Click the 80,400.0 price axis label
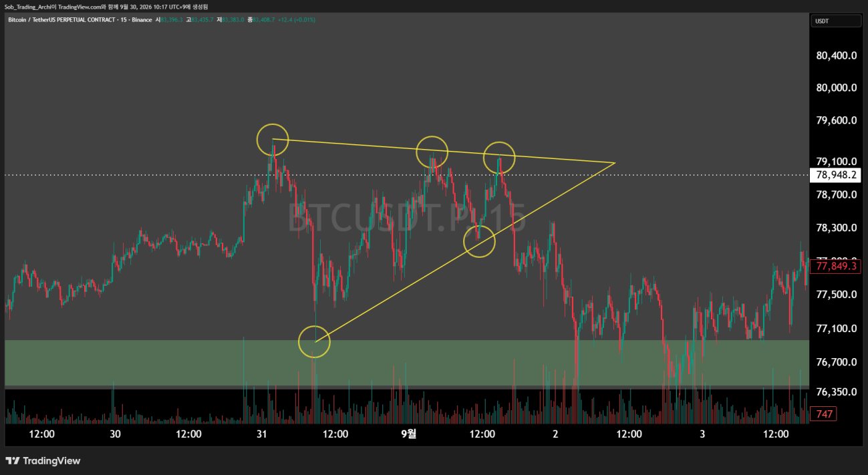868x475 pixels. [x=837, y=55]
